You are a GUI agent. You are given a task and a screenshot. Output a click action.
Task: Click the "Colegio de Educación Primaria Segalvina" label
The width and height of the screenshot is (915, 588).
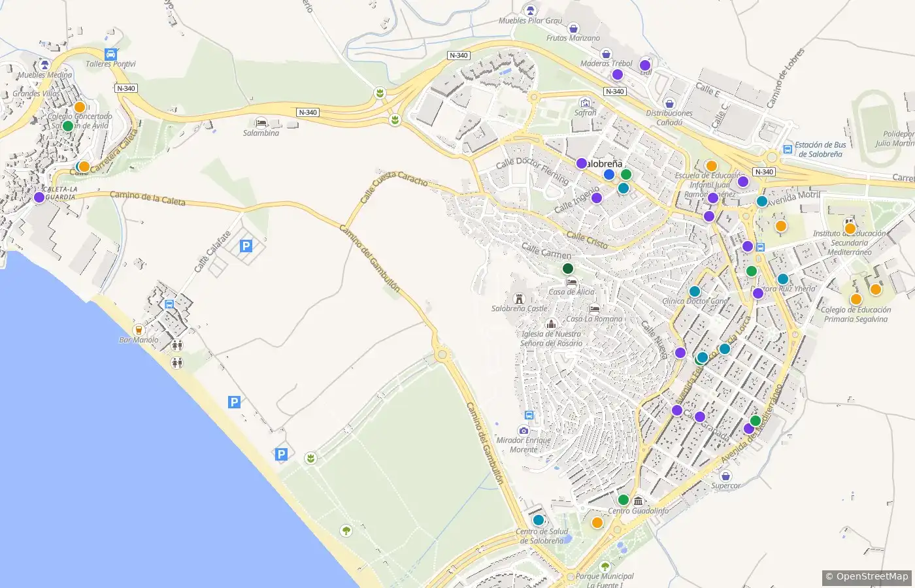coord(856,314)
